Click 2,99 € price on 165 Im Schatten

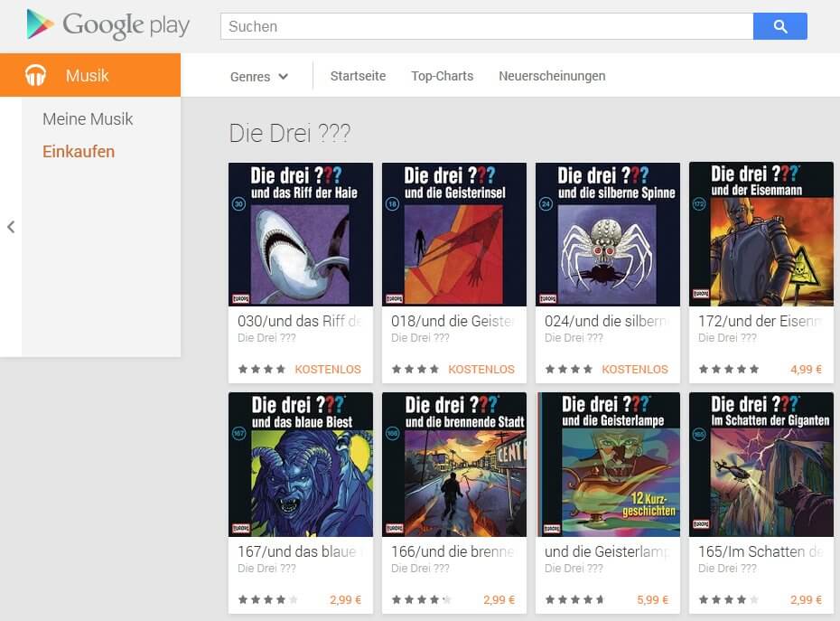click(x=806, y=600)
